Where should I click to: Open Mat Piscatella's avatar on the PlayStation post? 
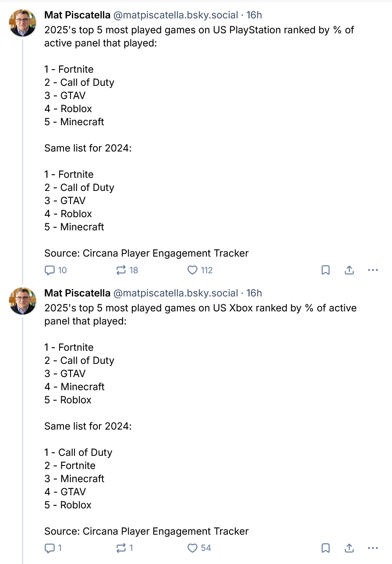click(23, 23)
